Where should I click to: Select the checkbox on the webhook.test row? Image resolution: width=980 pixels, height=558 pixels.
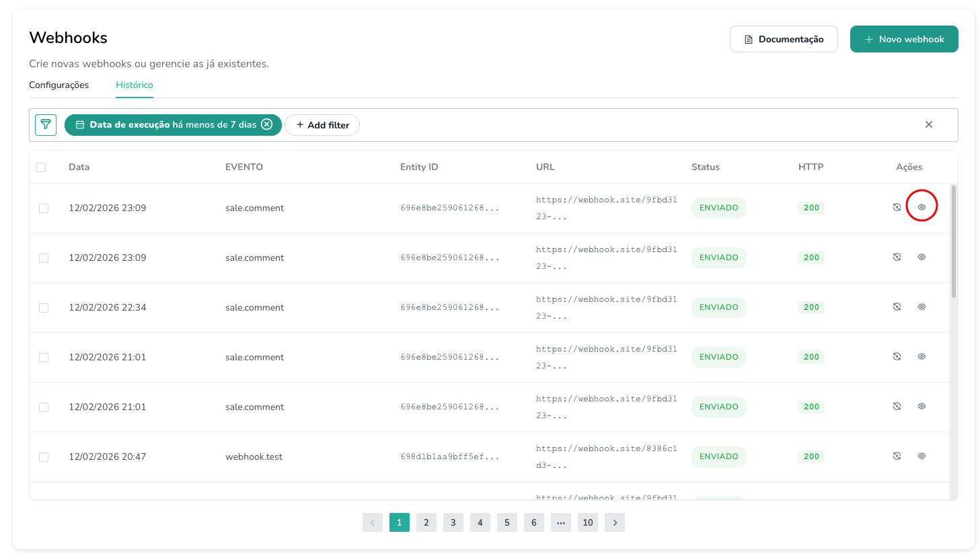click(44, 456)
